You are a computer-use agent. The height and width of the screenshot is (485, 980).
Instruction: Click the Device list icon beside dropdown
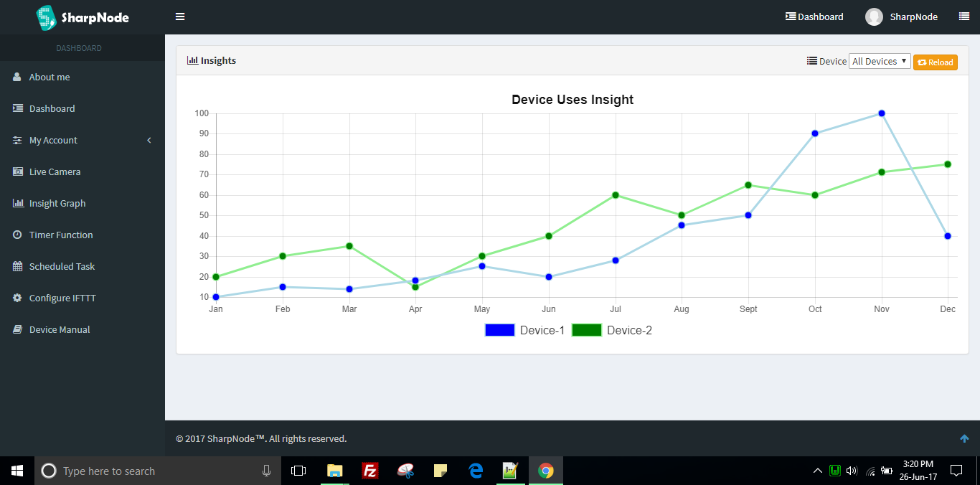pyautogui.click(x=812, y=61)
